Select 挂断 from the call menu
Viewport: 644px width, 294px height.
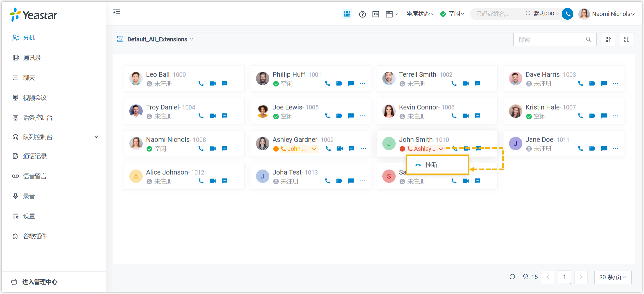[431, 165]
